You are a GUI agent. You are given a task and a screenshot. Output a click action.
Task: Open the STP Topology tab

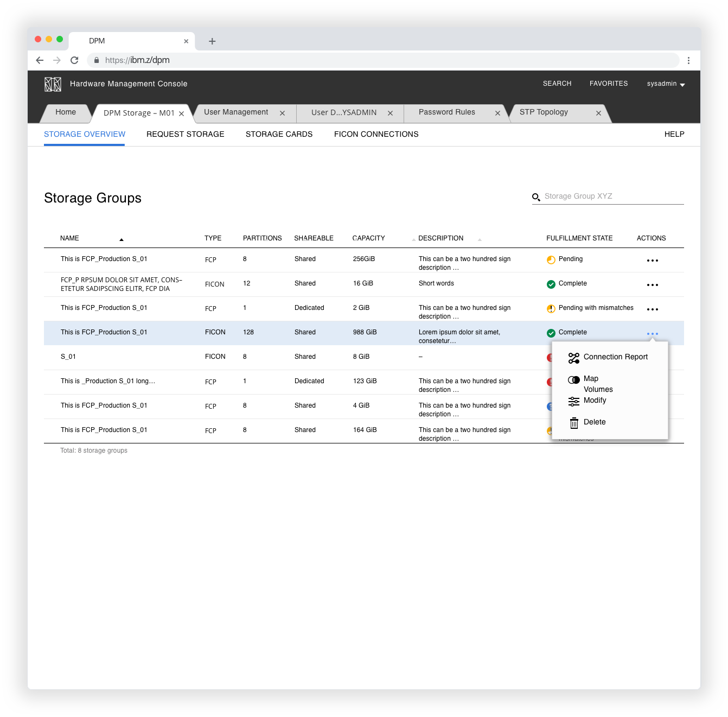click(x=543, y=112)
